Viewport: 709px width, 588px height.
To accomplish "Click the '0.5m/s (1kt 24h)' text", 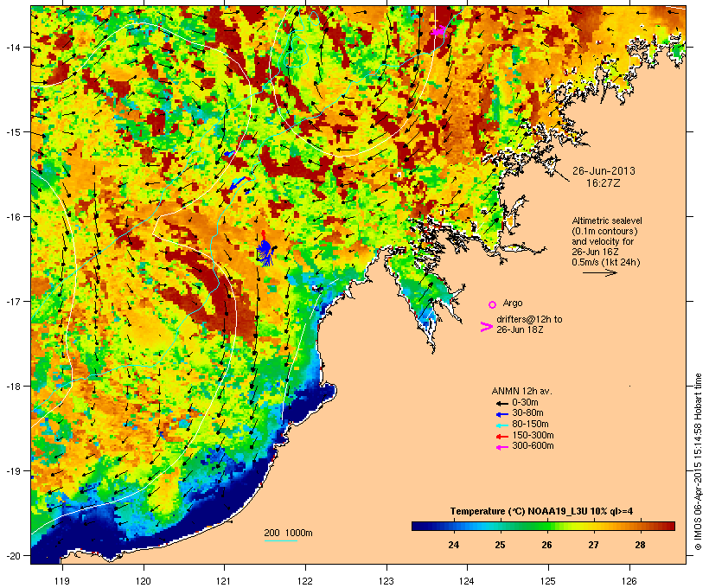I will (606, 262).
